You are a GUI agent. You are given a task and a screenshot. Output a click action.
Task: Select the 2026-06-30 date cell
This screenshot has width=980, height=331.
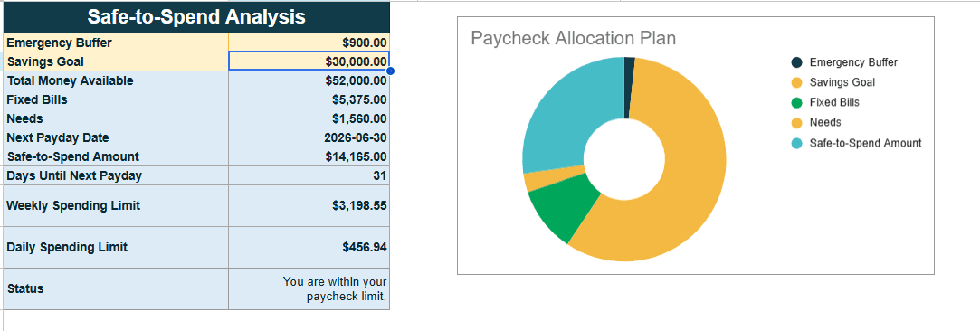309,138
